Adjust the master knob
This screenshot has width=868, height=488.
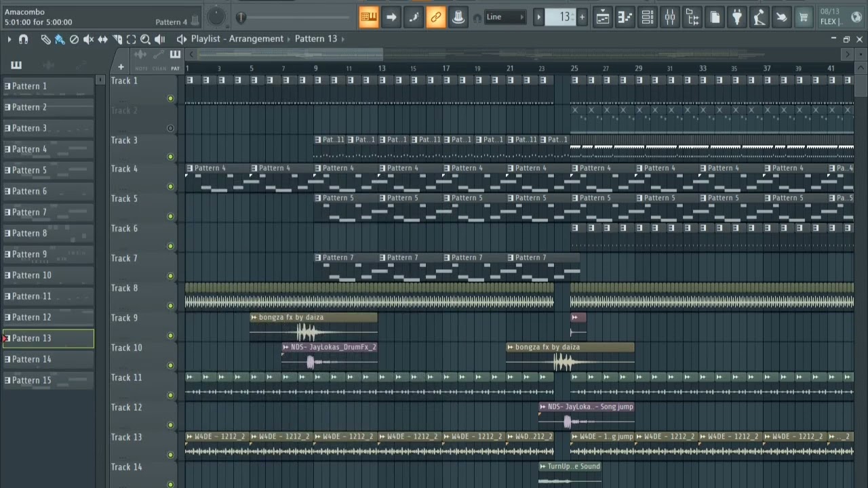(x=216, y=16)
